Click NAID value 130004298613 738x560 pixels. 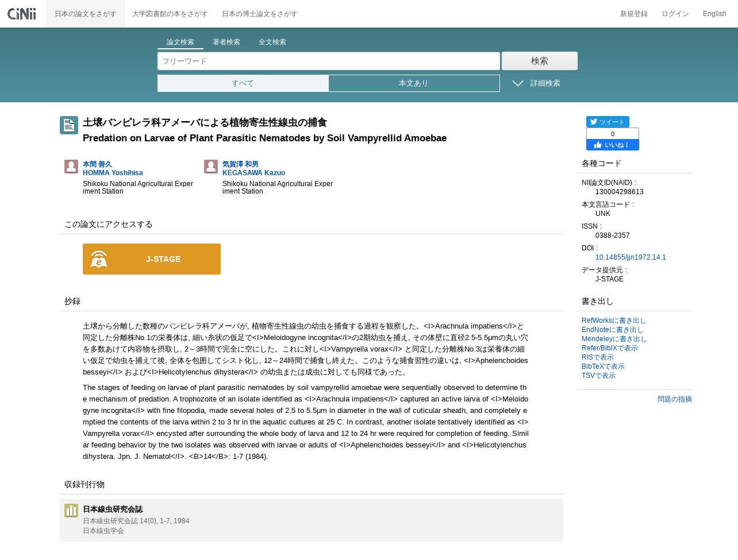pos(620,192)
